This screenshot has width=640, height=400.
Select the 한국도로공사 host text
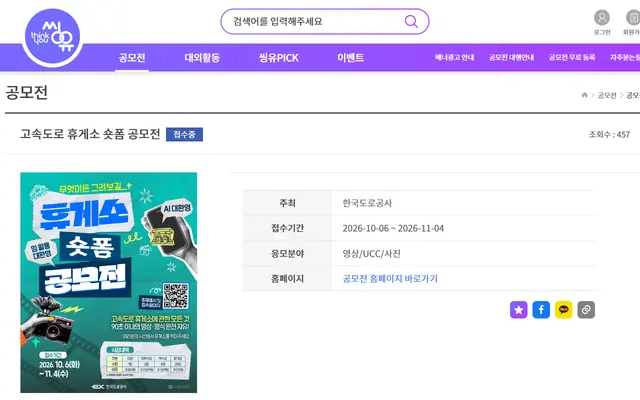[x=367, y=203]
